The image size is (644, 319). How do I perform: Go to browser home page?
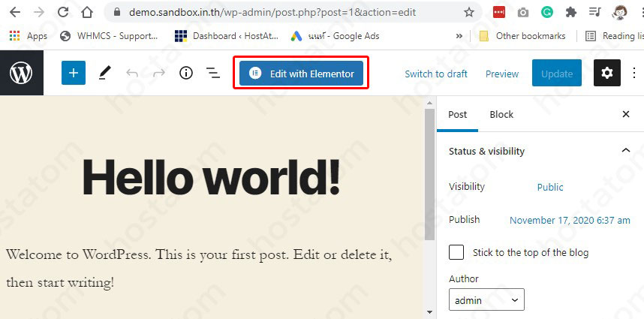[86, 12]
